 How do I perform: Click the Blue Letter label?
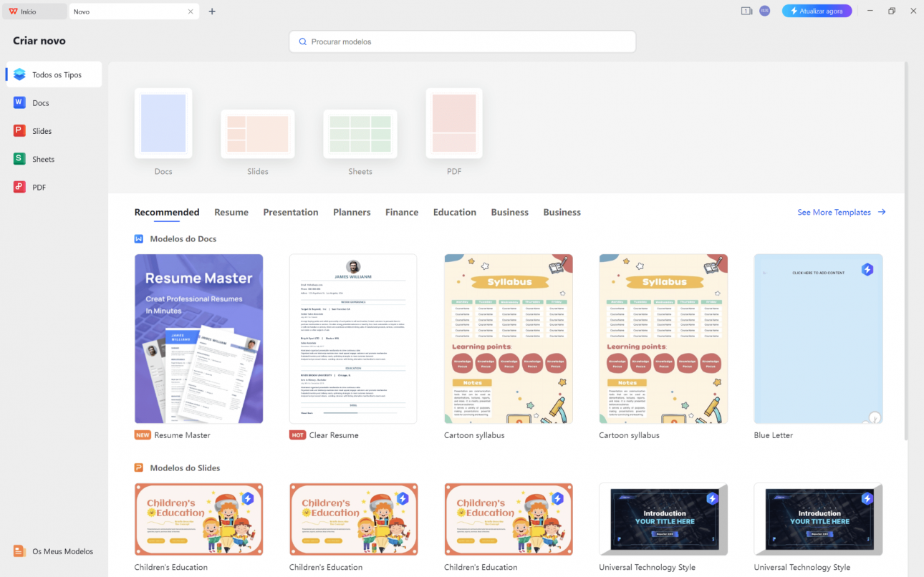pos(774,435)
